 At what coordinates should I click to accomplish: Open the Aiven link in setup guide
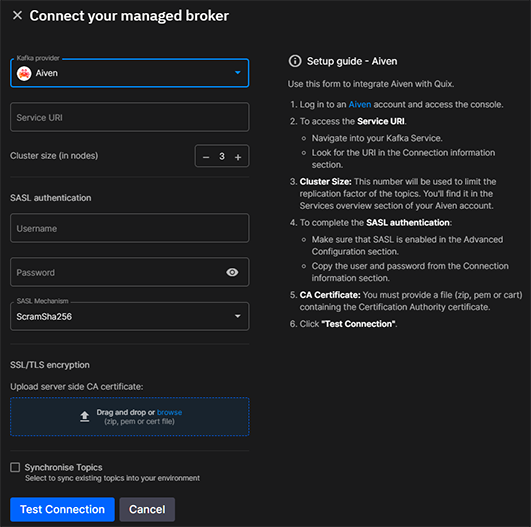360,104
